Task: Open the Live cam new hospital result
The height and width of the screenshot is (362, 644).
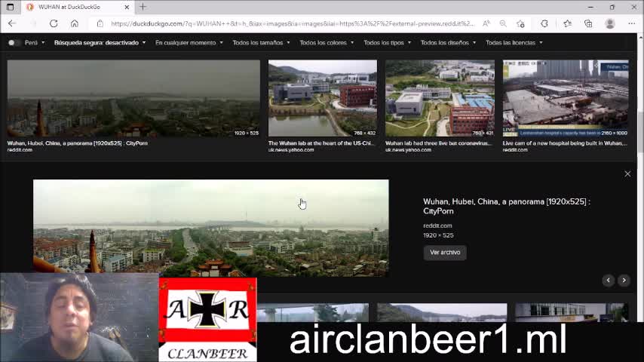Action: [565, 143]
